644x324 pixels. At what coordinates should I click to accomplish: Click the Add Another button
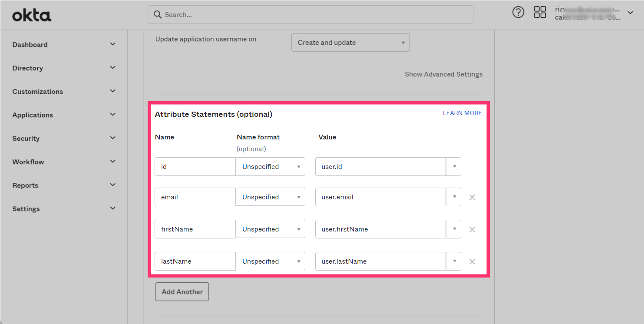(182, 292)
